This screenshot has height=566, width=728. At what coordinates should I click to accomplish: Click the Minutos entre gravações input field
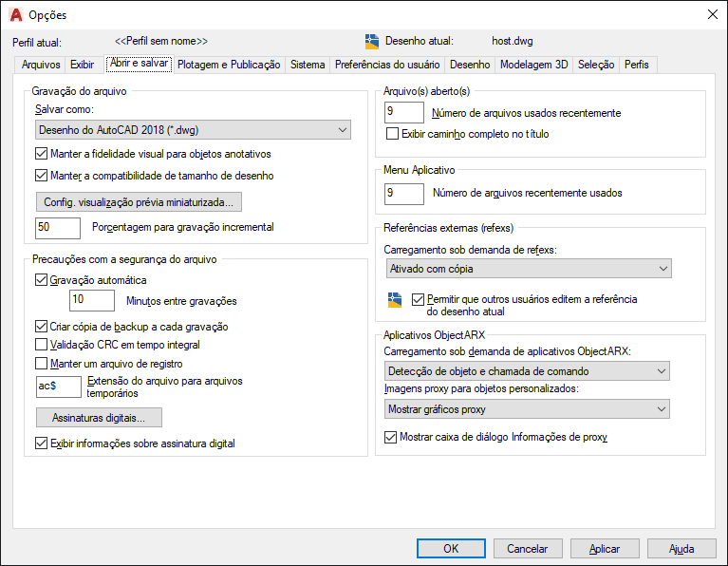[92, 300]
